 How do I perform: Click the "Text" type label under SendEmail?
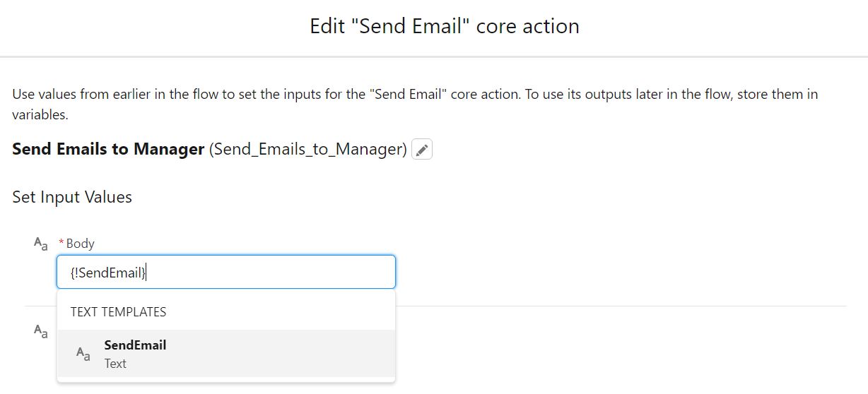pos(115,364)
